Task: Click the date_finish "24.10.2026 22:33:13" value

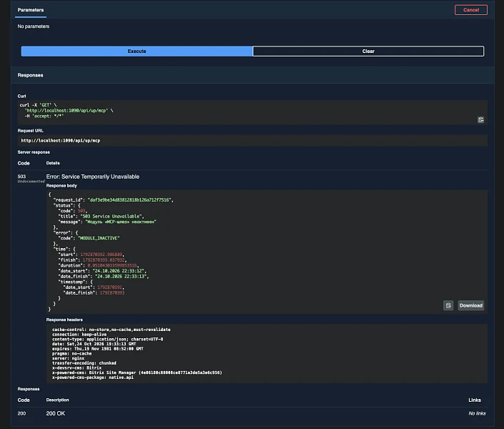Action: tap(122, 277)
